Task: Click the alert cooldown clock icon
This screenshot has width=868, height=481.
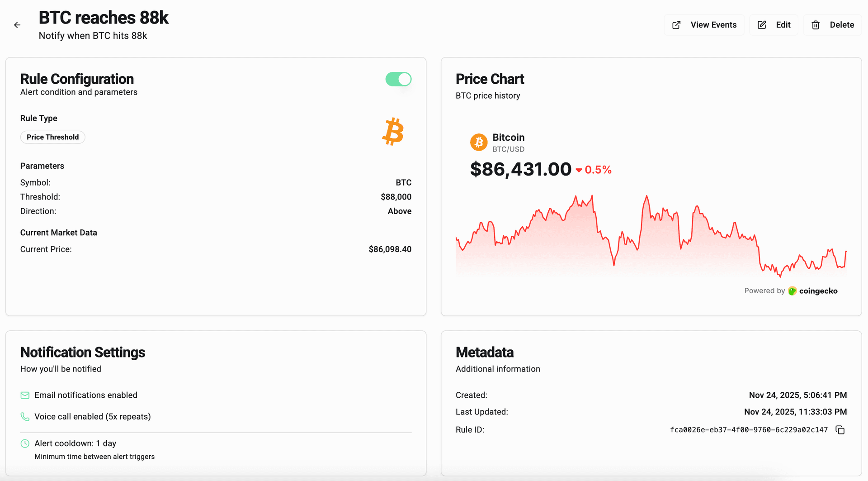Action: [x=25, y=443]
